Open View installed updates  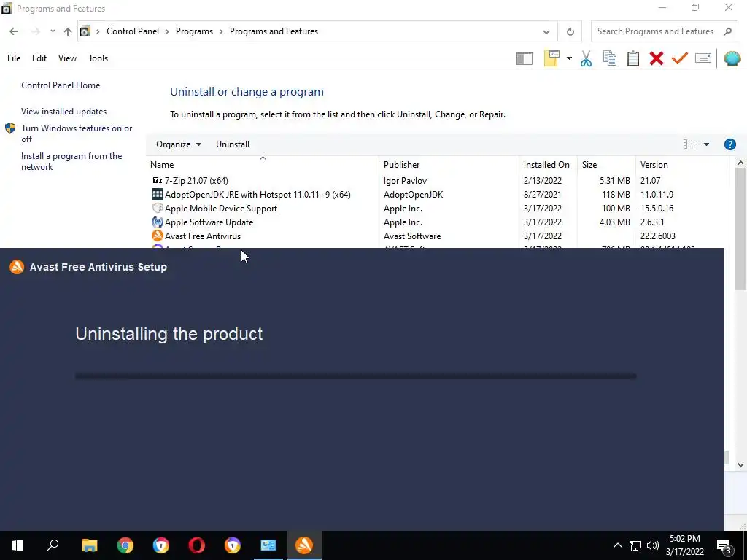(x=64, y=112)
